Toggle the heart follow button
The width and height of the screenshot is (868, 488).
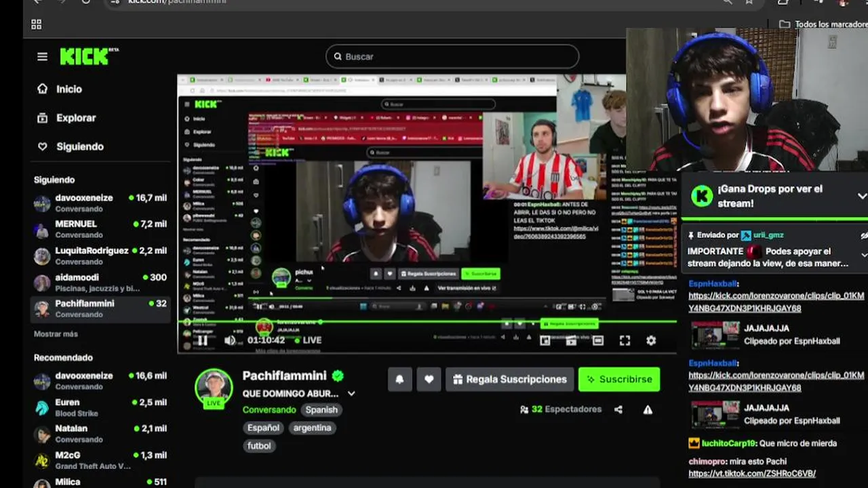click(x=429, y=380)
